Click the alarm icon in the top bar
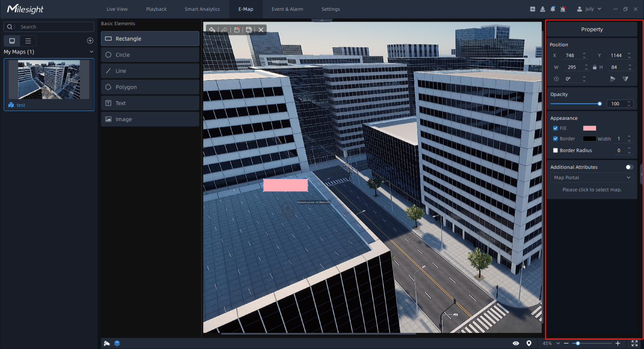Screen dimensions: 644x349 [563, 9]
